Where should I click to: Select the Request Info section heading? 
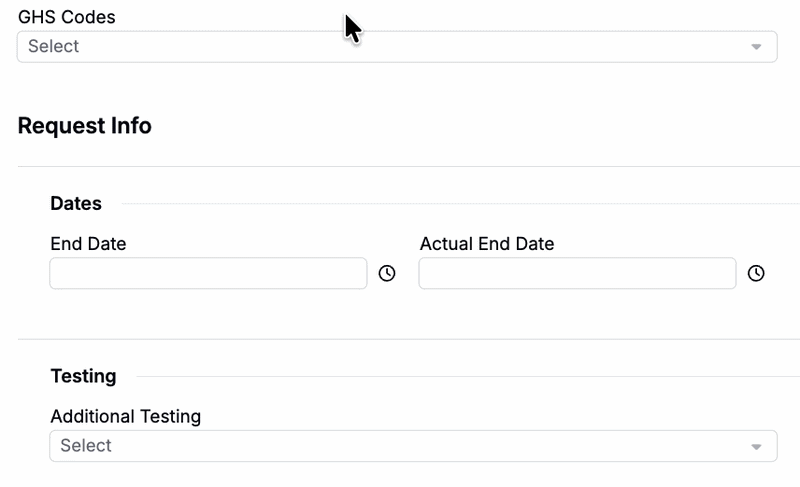[x=85, y=126]
